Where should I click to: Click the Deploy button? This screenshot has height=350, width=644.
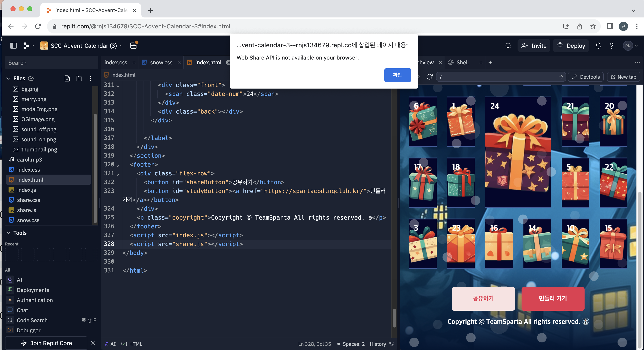pos(571,46)
